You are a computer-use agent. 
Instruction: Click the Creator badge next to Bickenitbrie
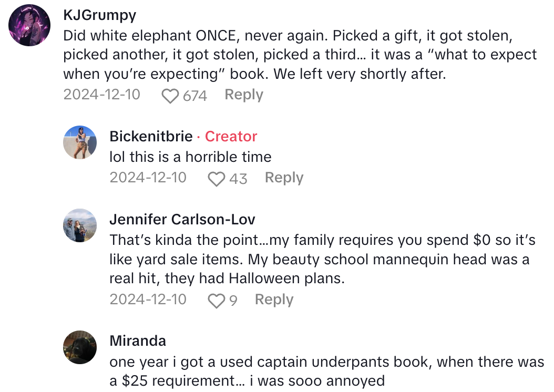231,137
